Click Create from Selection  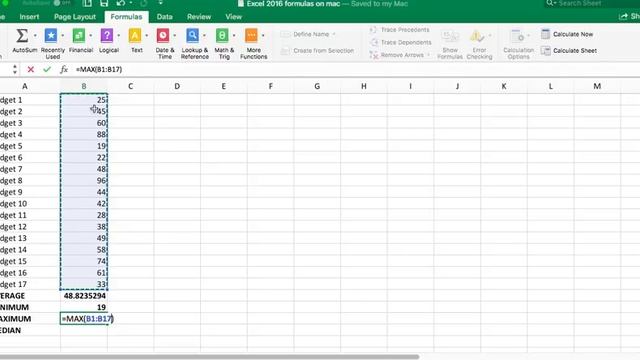(318, 51)
